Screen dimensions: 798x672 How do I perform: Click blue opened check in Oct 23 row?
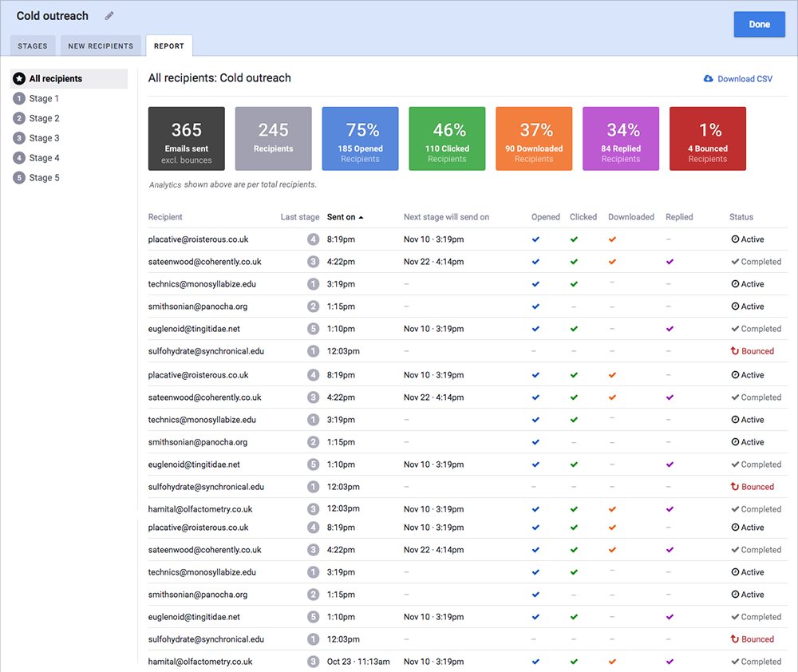click(x=535, y=662)
